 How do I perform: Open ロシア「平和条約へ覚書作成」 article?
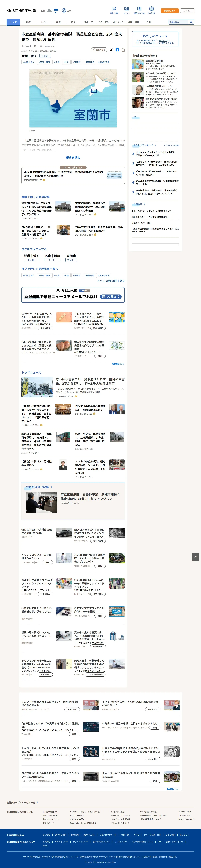90,408
